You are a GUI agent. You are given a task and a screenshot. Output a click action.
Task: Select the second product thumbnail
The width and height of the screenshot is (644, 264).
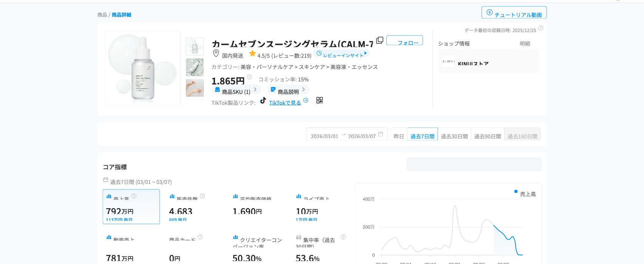click(195, 68)
